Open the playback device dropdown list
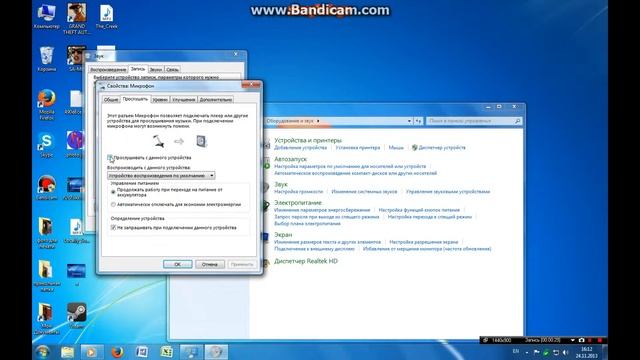This screenshot has width=640, height=360. pyautogui.click(x=161, y=176)
